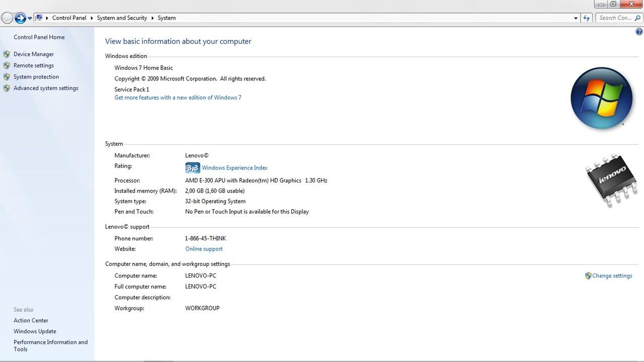Image resolution: width=644 pixels, height=362 pixels.
Task: Click the Control Panel icon in address bar
Action: (39, 18)
